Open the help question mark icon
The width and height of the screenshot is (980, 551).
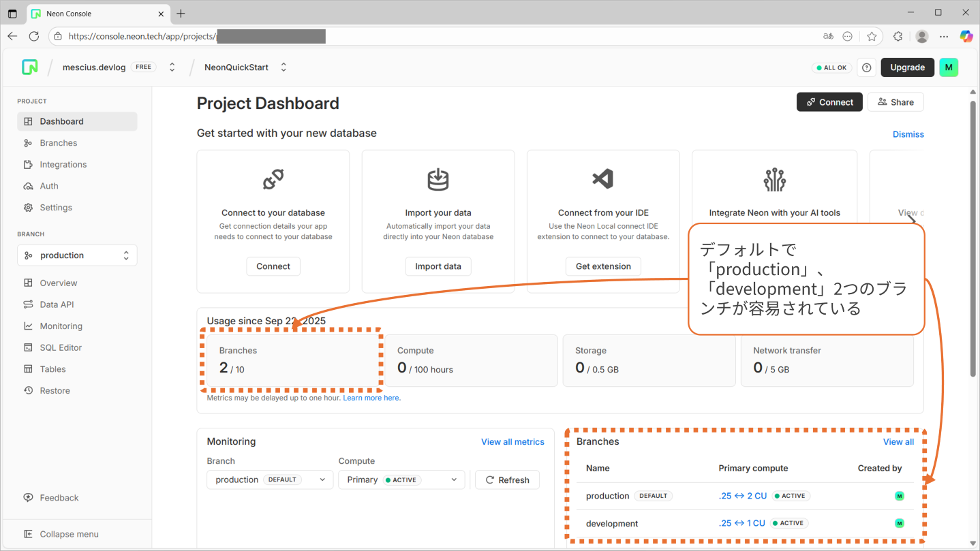coord(866,67)
